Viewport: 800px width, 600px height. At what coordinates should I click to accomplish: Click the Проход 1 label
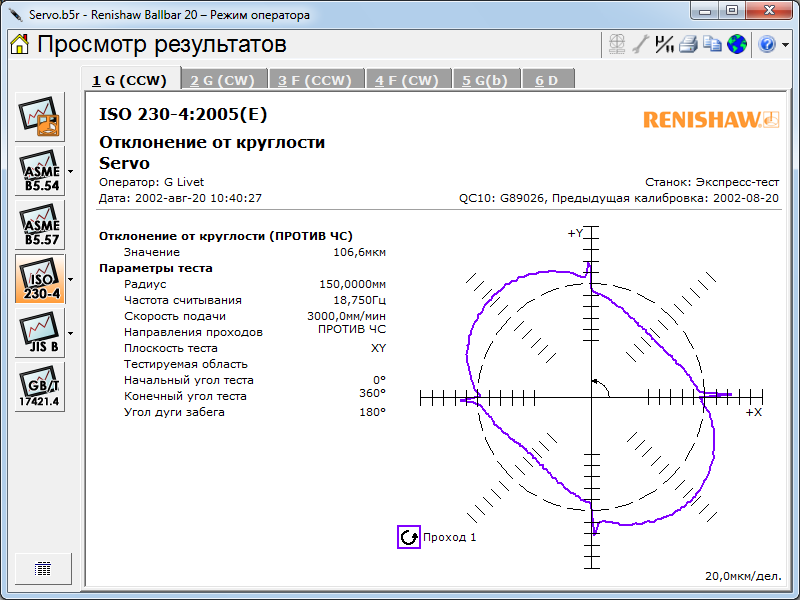[x=449, y=537]
